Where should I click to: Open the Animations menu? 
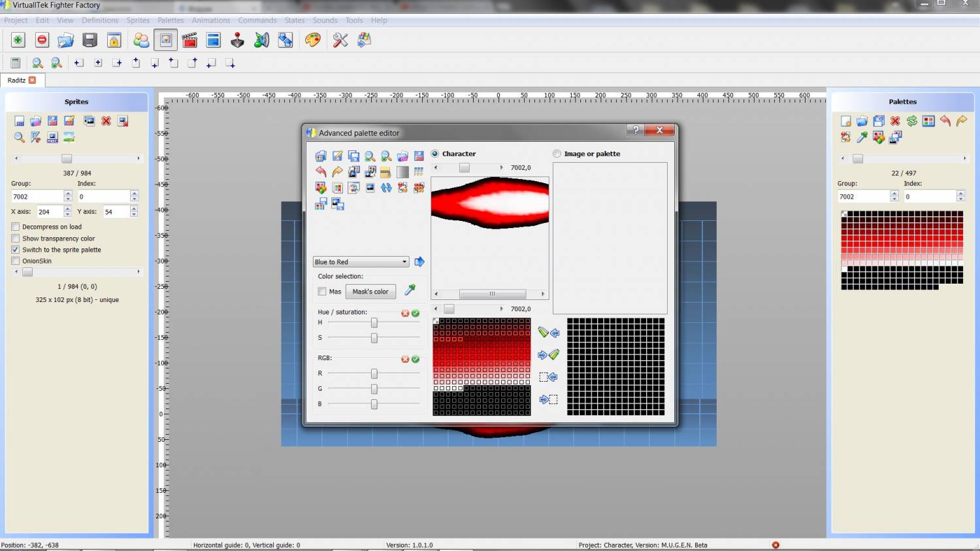pos(211,20)
